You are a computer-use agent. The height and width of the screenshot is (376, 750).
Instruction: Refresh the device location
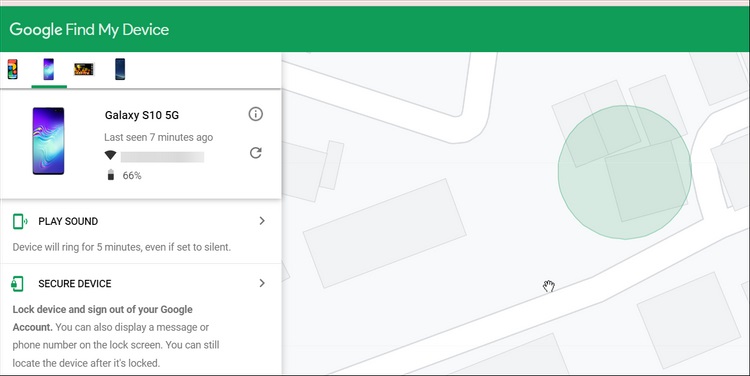click(x=255, y=153)
